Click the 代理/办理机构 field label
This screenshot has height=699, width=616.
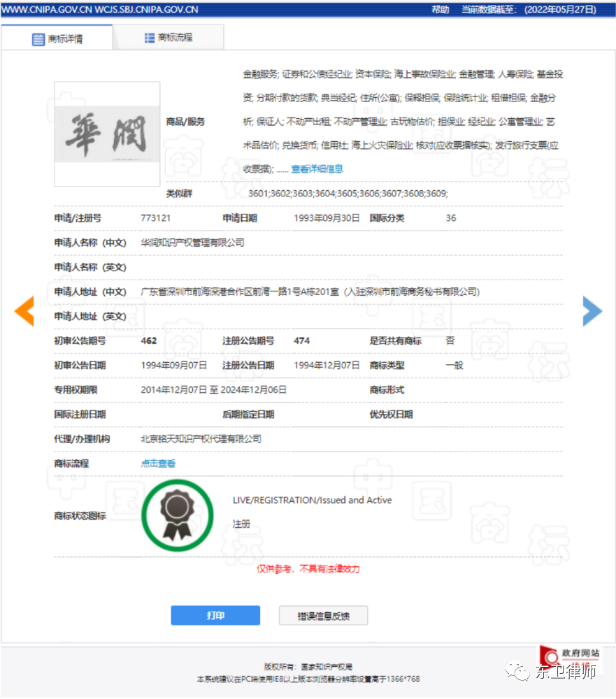82,439
